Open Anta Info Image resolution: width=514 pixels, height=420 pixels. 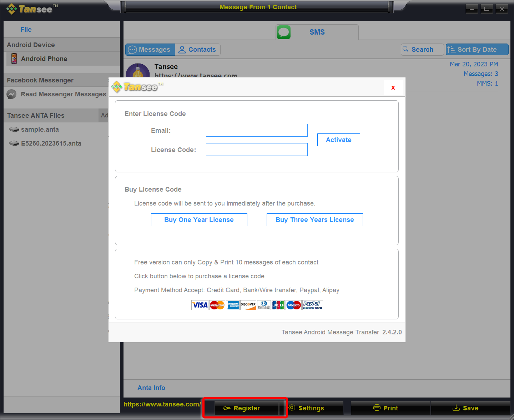point(151,388)
